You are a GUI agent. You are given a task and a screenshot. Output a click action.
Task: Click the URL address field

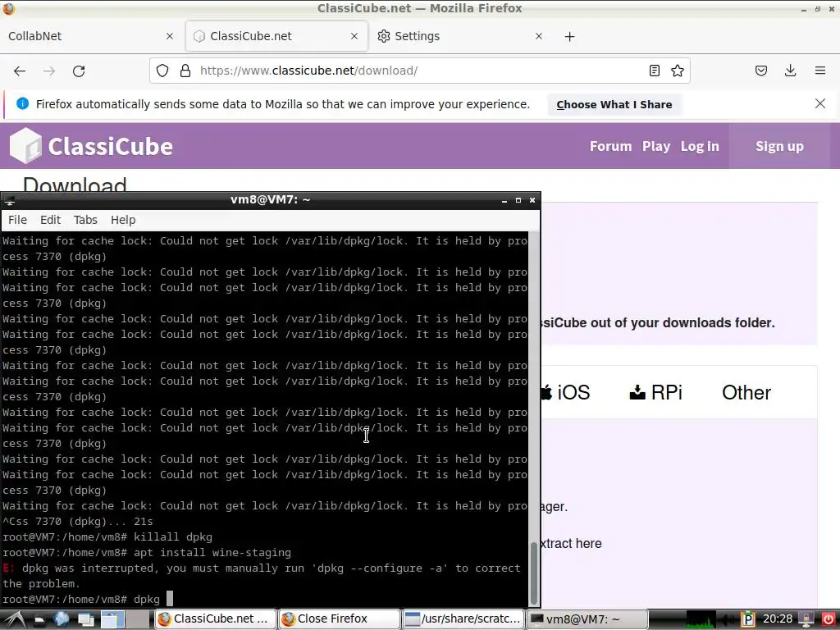click(421, 71)
